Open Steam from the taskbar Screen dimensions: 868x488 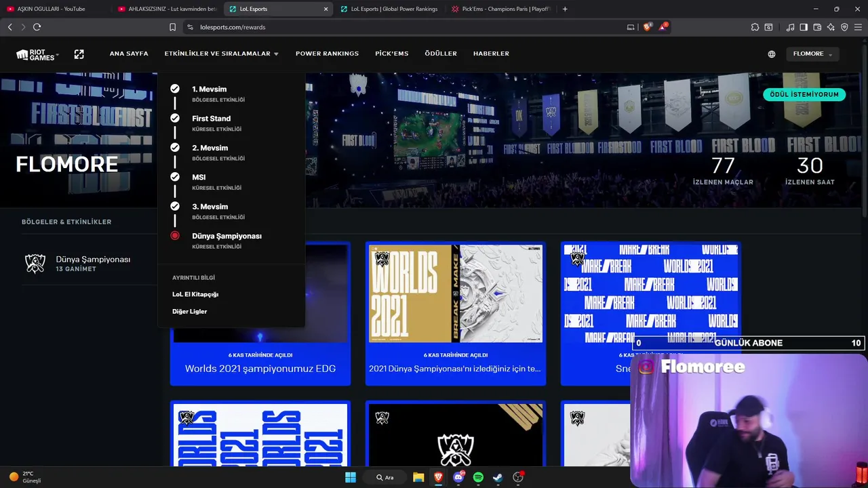coord(498,477)
